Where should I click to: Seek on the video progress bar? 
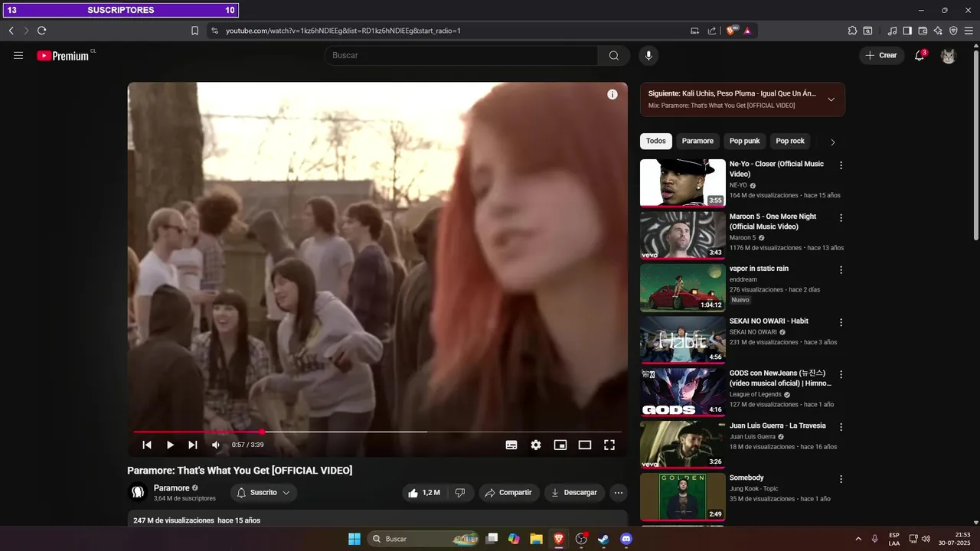tap(377, 432)
